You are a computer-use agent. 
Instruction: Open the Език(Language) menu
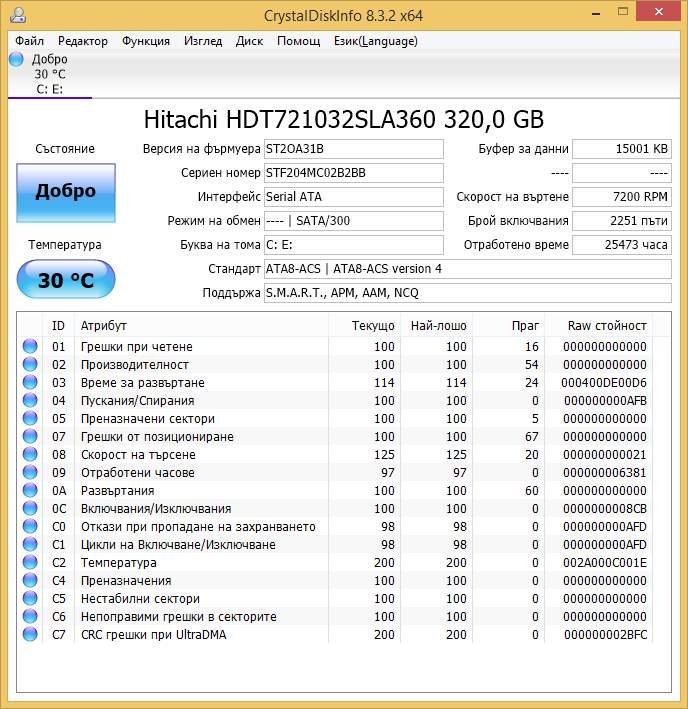point(374,41)
